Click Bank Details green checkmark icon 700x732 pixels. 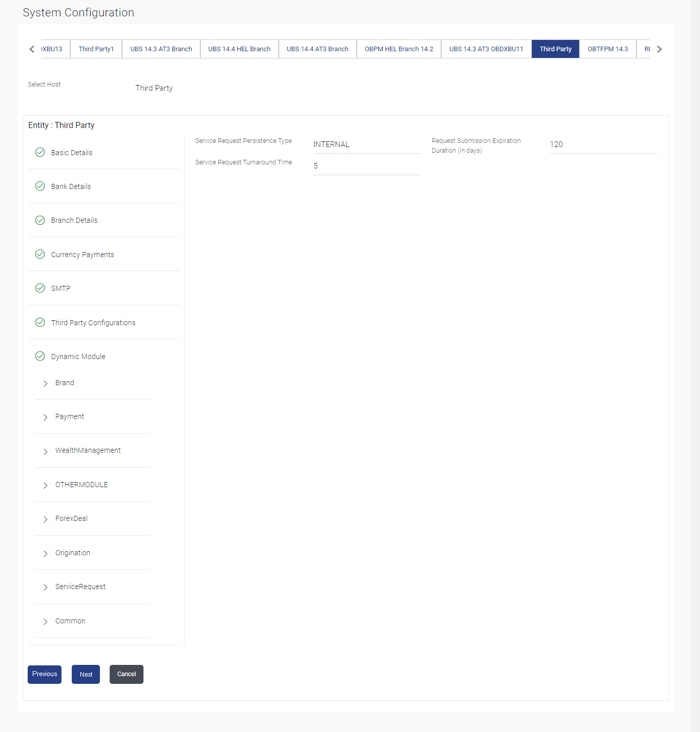coord(40,186)
